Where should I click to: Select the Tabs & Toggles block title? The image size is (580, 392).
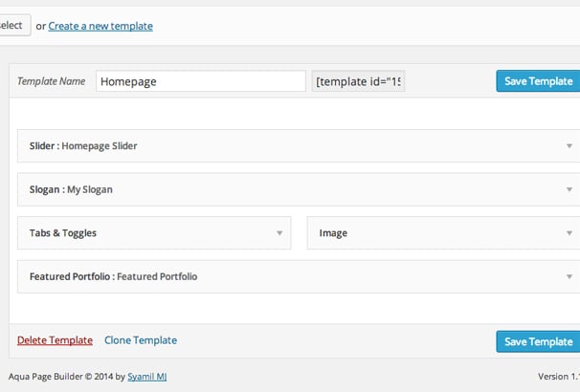pyautogui.click(x=63, y=233)
